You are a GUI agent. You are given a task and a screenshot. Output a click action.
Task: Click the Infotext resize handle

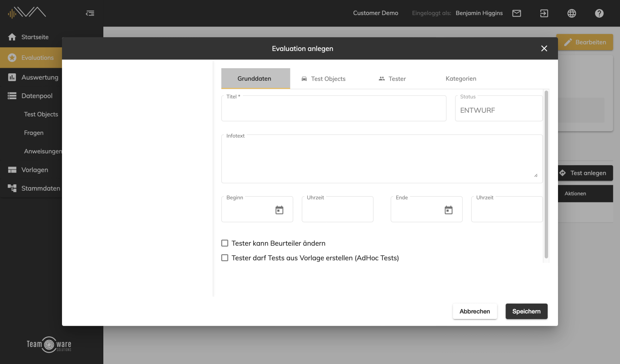536,176
